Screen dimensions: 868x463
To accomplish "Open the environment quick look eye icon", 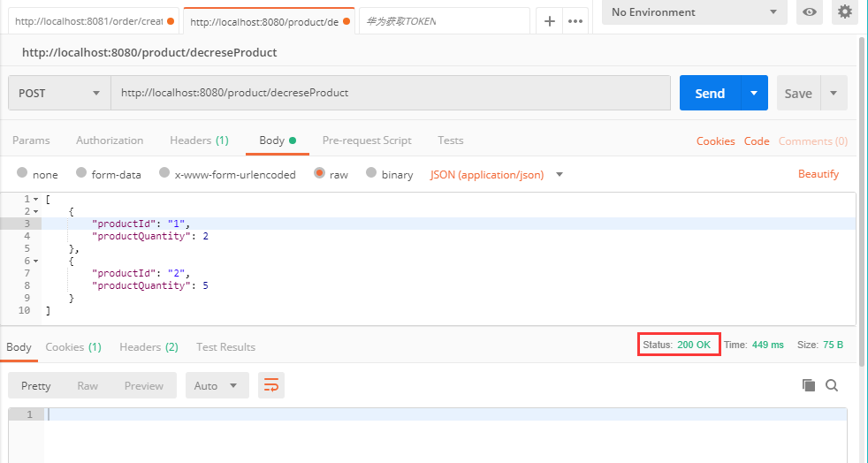I will 810,11.
